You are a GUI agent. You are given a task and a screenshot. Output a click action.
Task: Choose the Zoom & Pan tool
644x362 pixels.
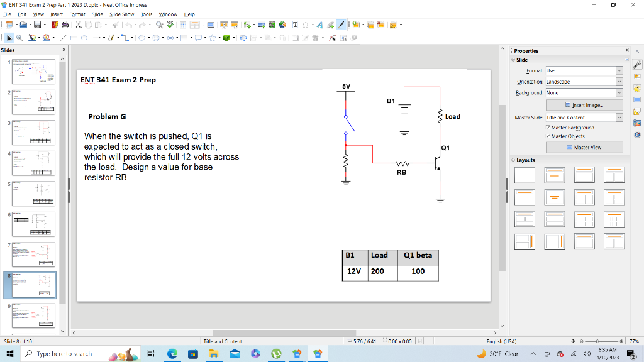19,38
